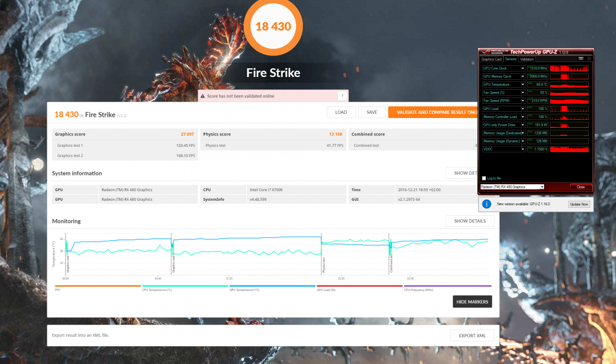The width and height of the screenshot is (616, 364).
Task: Click the large 18 430 score circle
Action: pos(273,26)
